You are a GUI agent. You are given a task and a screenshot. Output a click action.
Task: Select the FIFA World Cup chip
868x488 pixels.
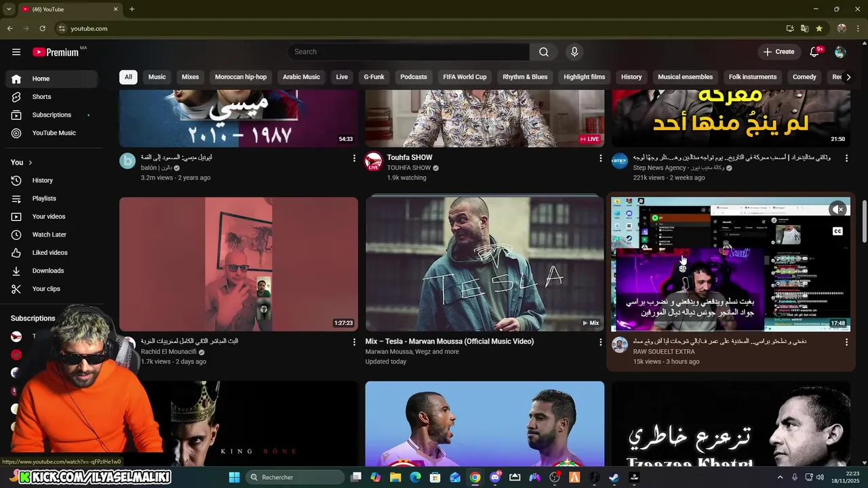(x=465, y=77)
